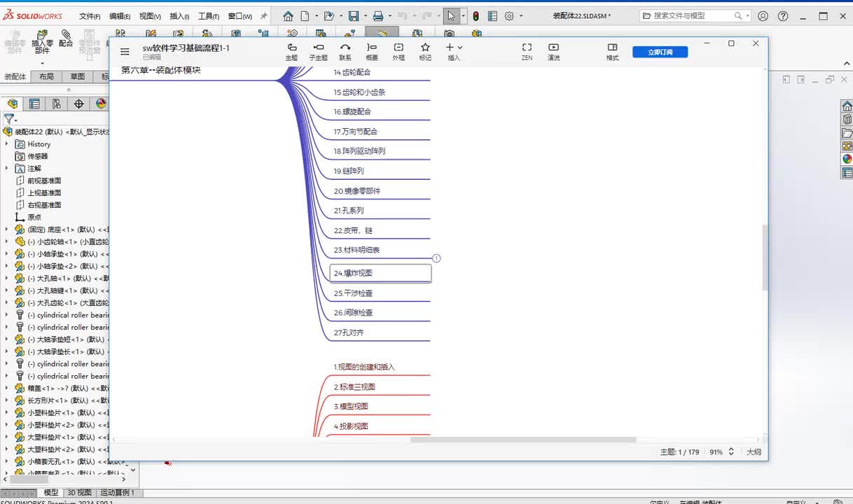Open File Properties list icon
This screenshot has height=504, width=853.
[492, 16]
